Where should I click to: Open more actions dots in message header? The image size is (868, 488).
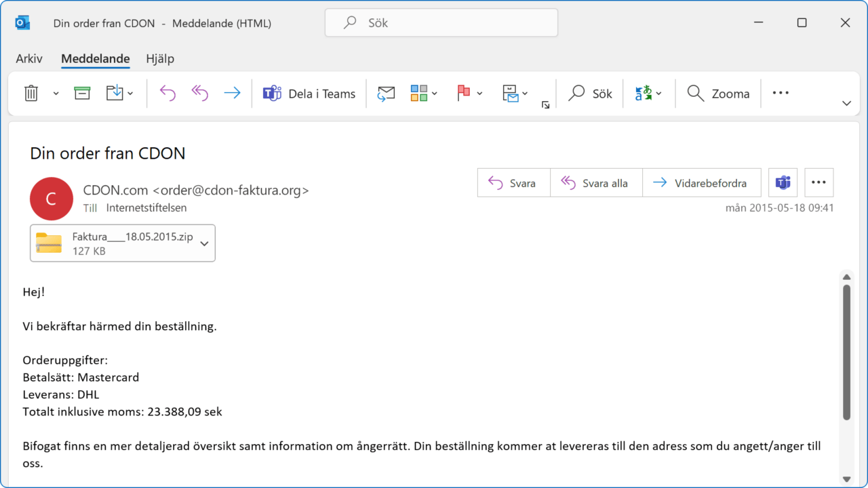[819, 183]
